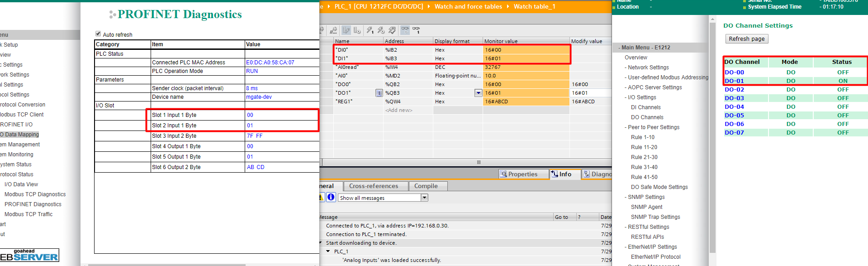Click 'Modify with trigger' lightning-clock icon

(381, 30)
